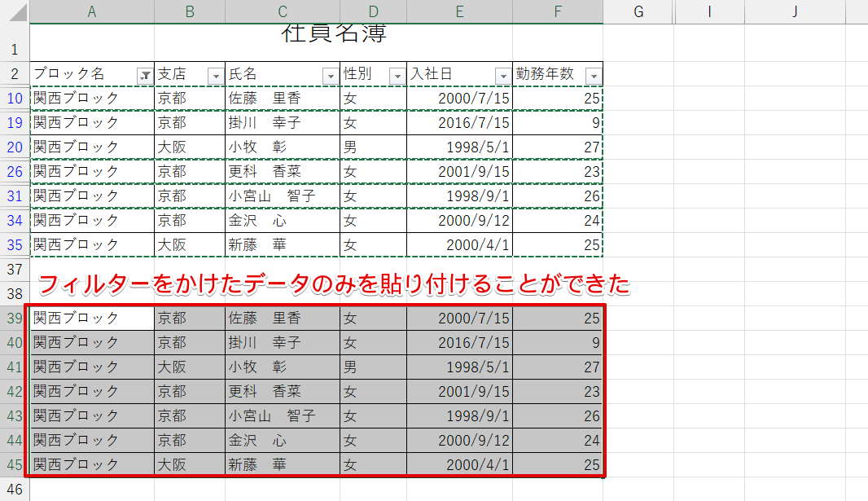Click the 社員名簿 title cell
868x501 pixels.
click(x=334, y=33)
